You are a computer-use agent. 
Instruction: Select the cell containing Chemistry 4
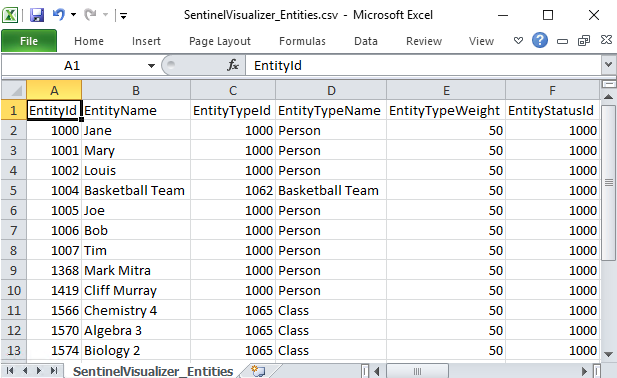(136, 310)
